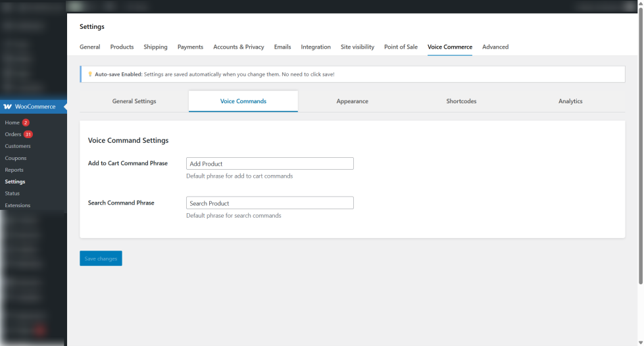
Task: Open the Integration tab
Action: pos(316,47)
